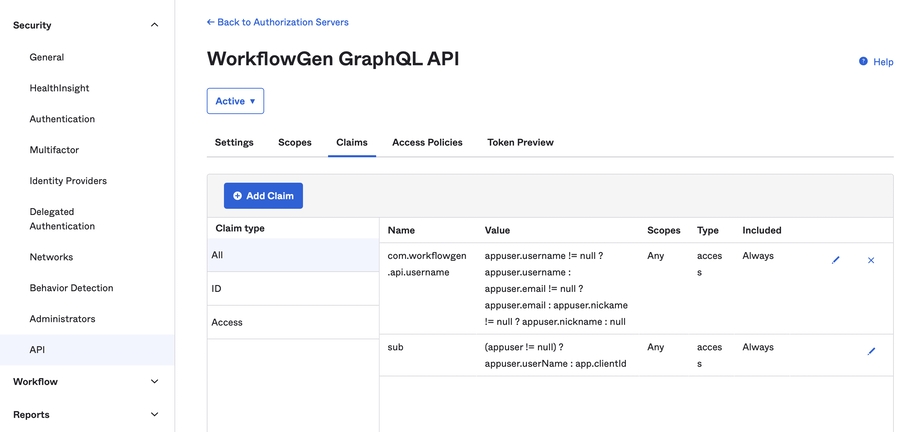This screenshot has width=900, height=432.
Task: Filter claims by ID type
Action: coord(217,289)
